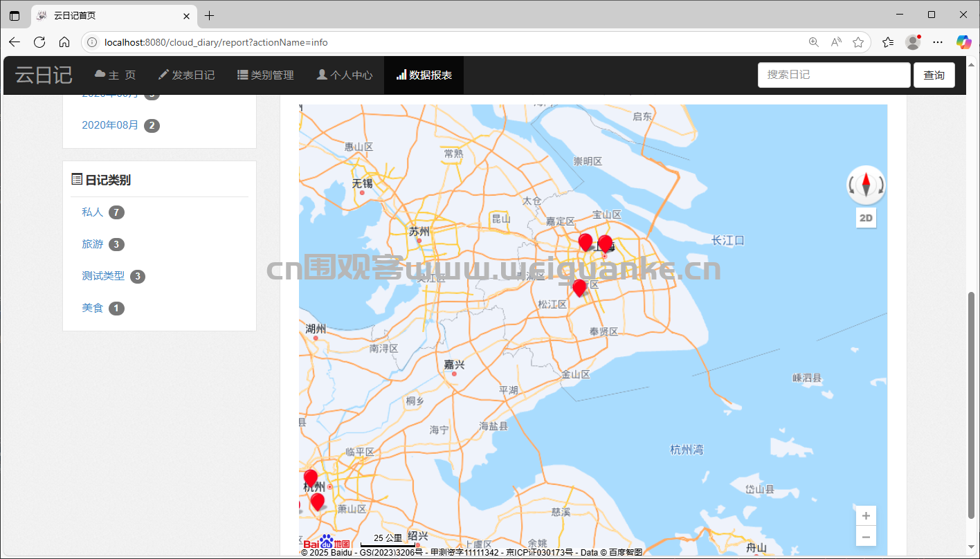Click the 杭州湾 label on map

(x=687, y=450)
